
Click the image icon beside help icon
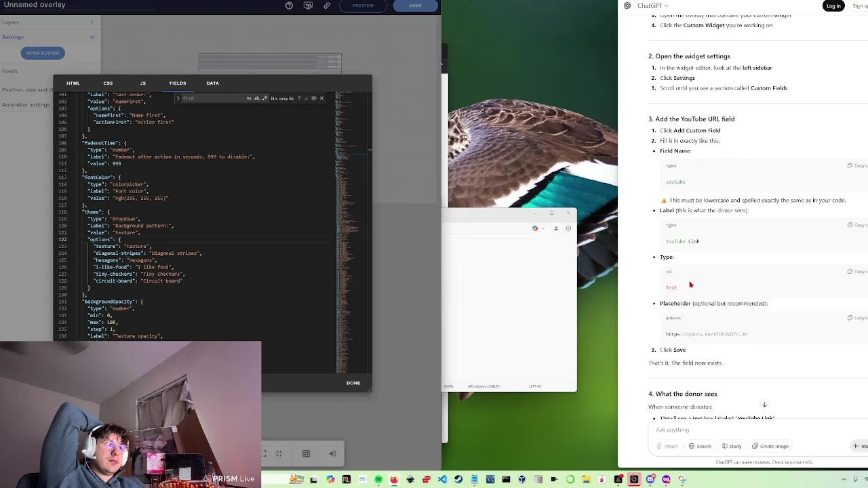308,5
